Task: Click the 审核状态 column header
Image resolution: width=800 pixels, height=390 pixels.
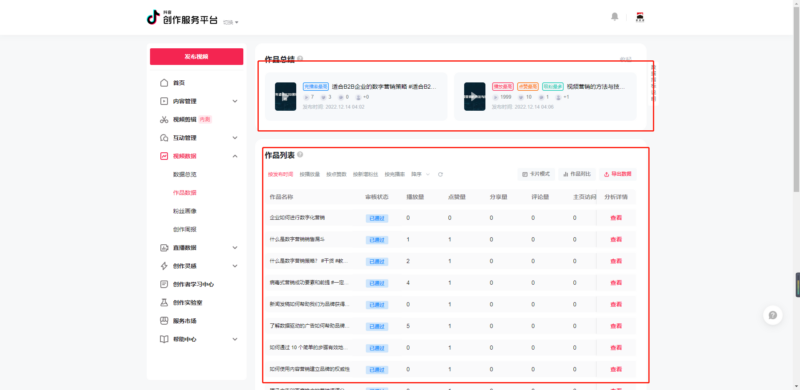Action: coord(377,197)
